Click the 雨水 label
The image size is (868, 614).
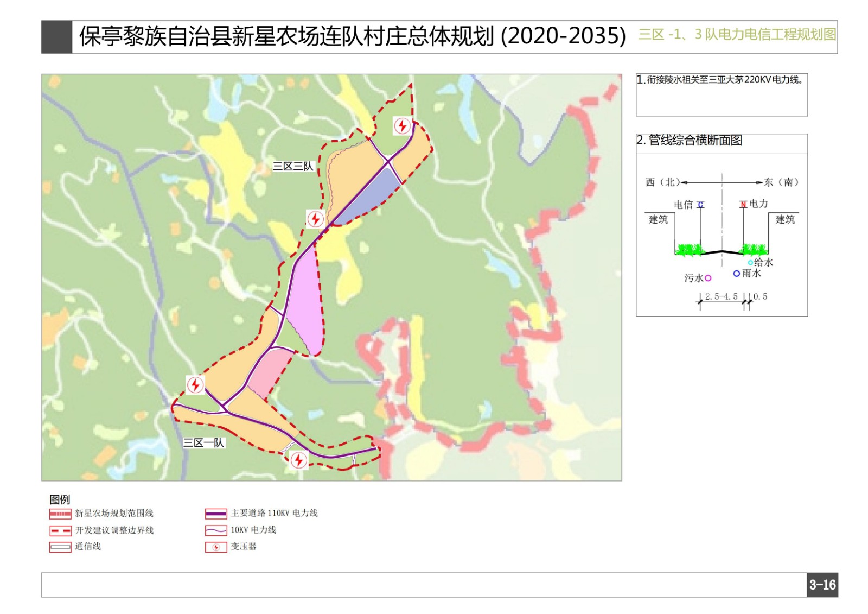[752, 274]
